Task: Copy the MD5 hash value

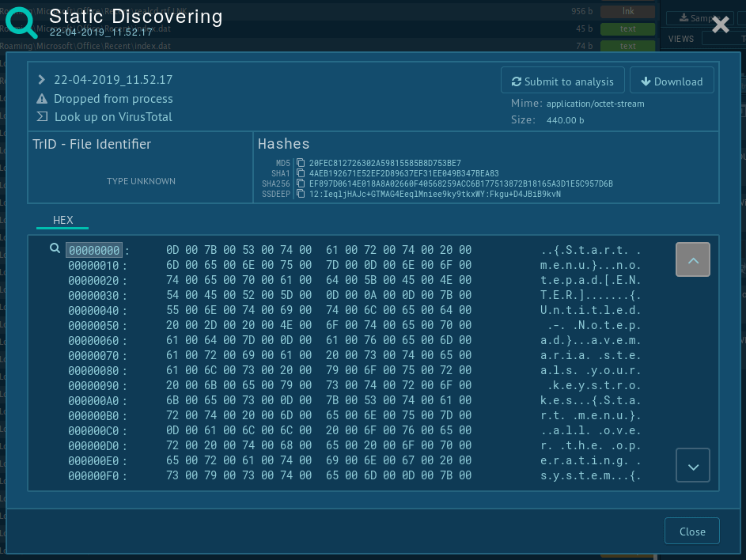Action: point(301,164)
